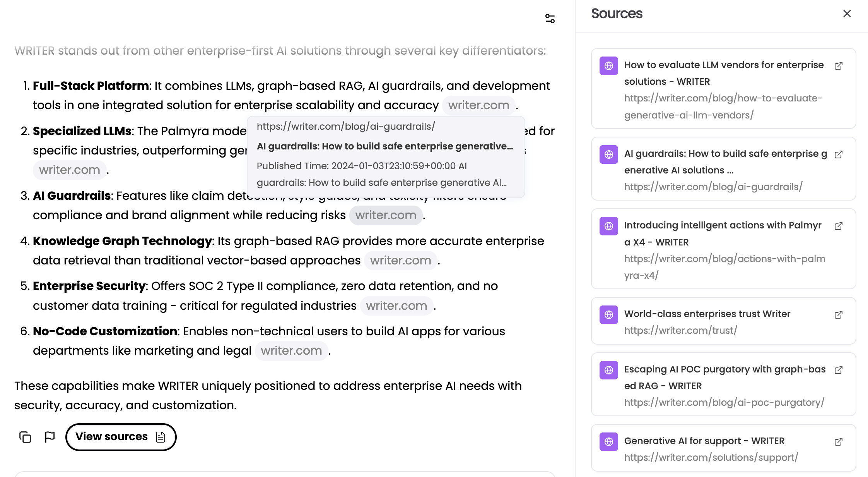Click writer.com citation after No-Code Customization item
This screenshot has height=477, width=868.
coord(291,351)
